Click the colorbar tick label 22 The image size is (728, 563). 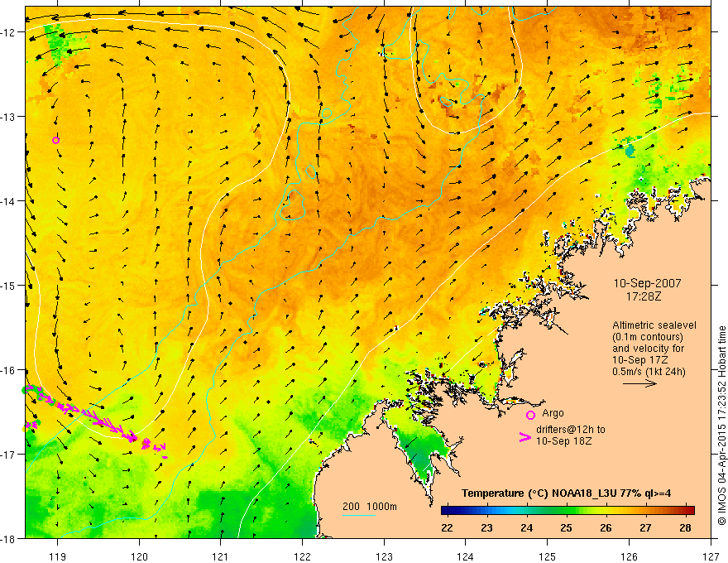coord(447,527)
